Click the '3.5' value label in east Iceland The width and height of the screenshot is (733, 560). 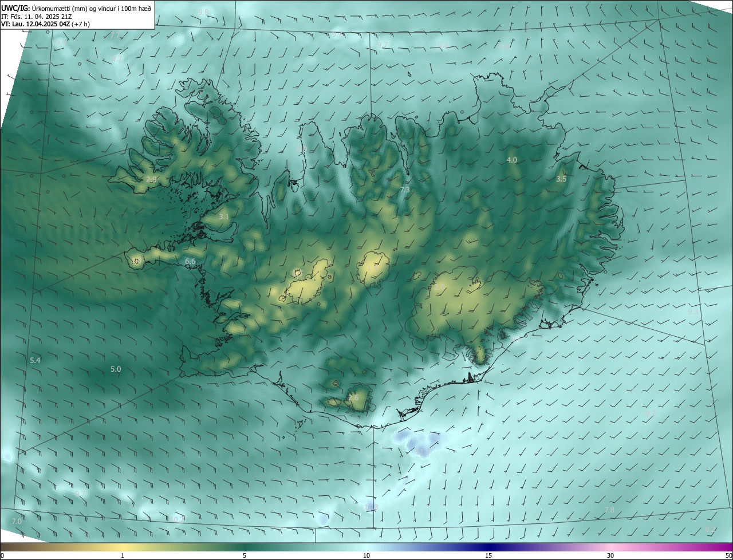click(561, 179)
